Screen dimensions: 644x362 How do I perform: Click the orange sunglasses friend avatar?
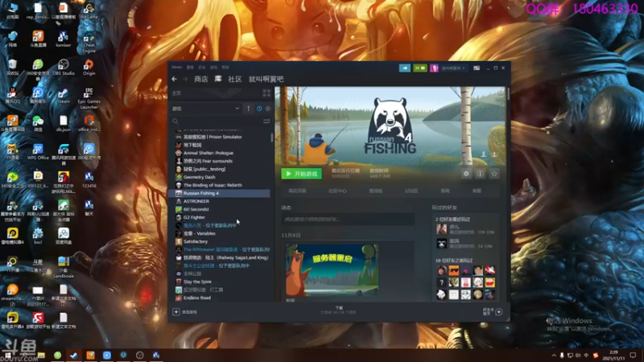(453, 270)
